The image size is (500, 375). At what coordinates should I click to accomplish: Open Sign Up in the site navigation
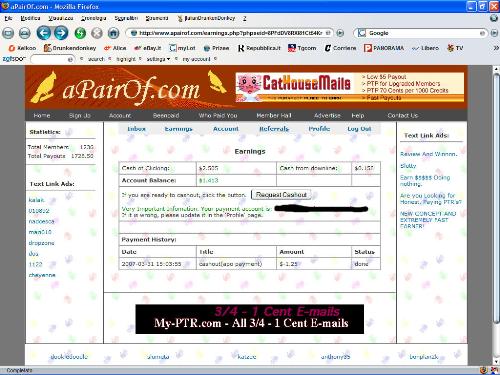click(80, 115)
